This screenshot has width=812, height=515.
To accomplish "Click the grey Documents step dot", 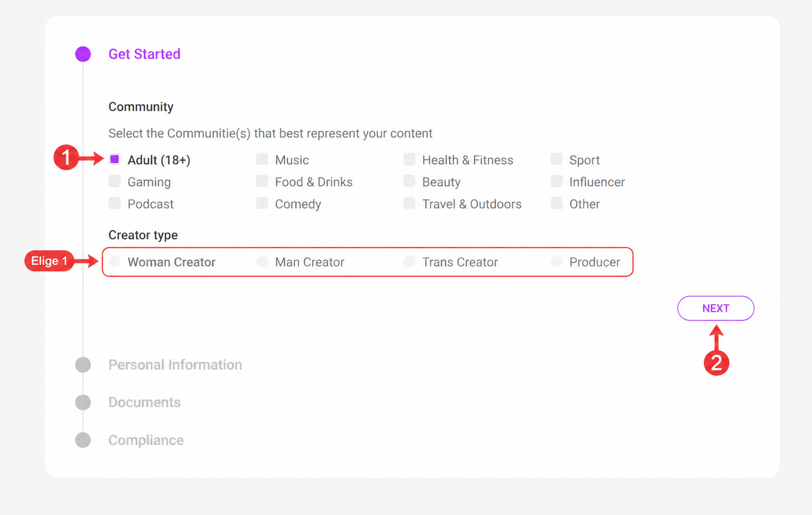I will pyautogui.click(x=83, y=402).
